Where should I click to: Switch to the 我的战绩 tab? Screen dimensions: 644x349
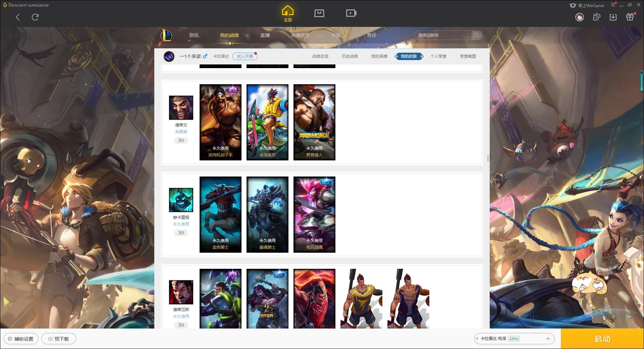click(x=229, y=35)
